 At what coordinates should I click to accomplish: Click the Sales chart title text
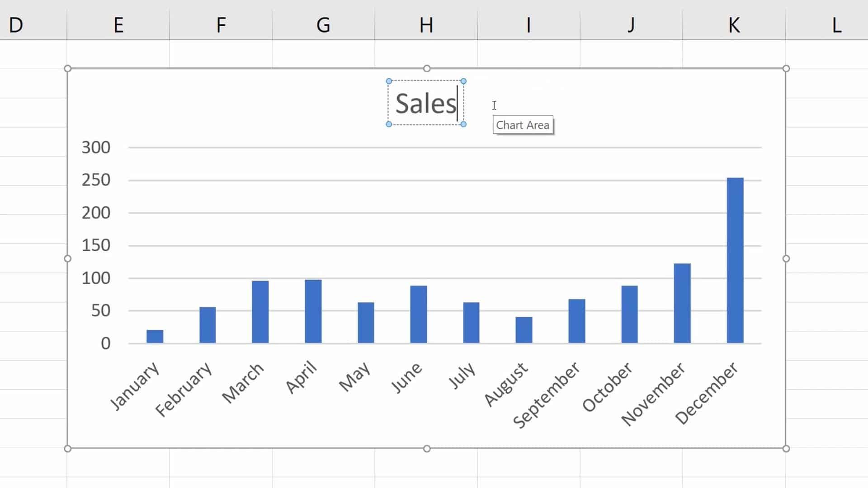[x=425, y=103]
